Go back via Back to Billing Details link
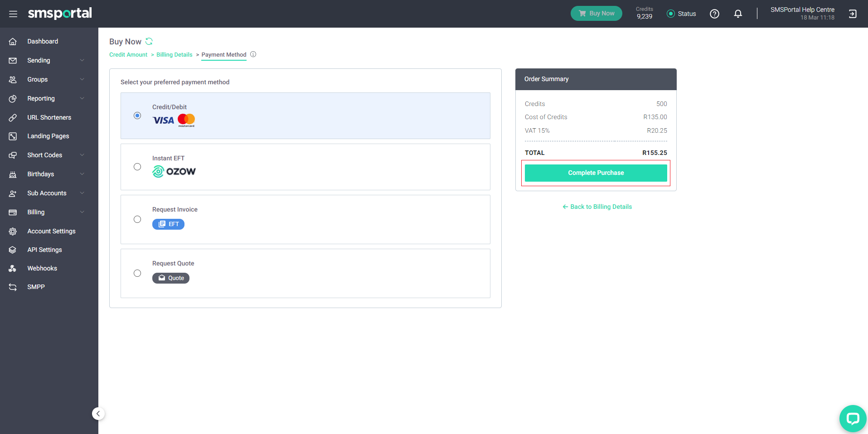 597,207
